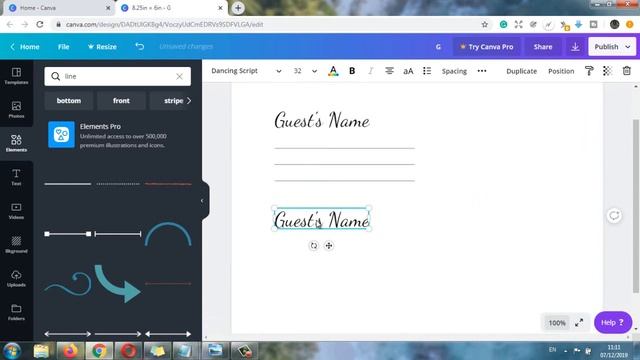Click the Share button

[543, 47]
